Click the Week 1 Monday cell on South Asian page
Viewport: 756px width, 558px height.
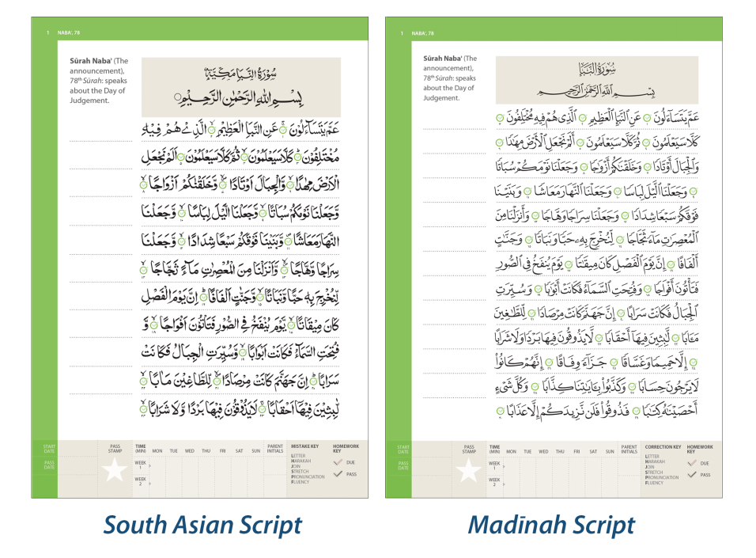click(x=157, y=466)
